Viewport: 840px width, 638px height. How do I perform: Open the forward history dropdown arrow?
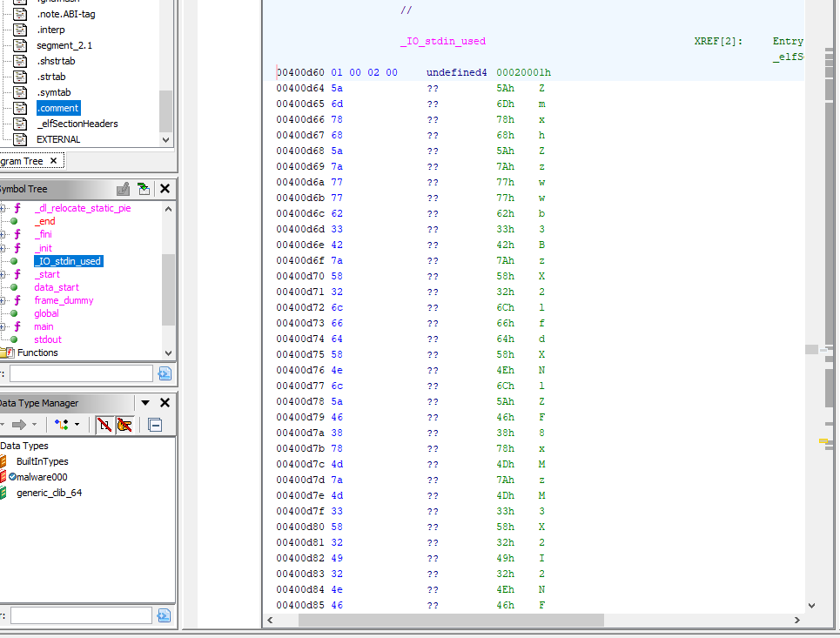[x=36, y=425]
